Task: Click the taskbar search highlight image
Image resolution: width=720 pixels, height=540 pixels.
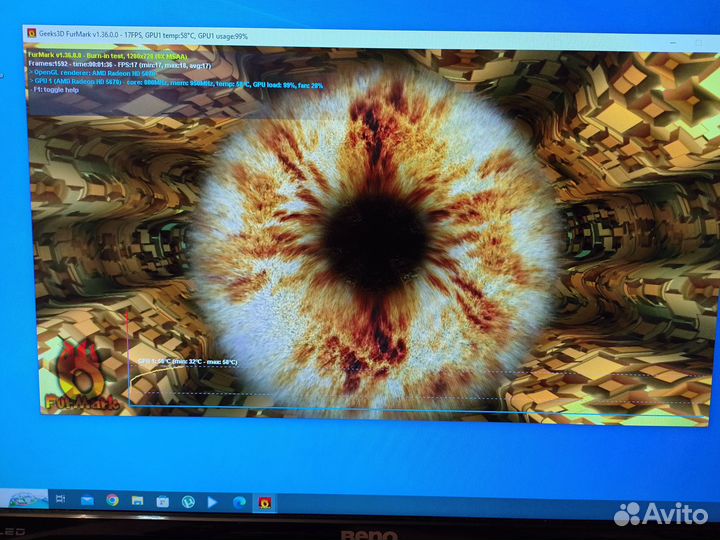Action: click(x=24, y=497)
